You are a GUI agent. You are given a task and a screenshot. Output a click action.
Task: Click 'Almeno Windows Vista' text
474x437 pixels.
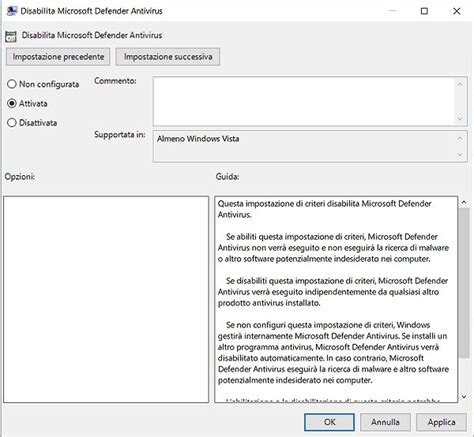pos(198,139)
